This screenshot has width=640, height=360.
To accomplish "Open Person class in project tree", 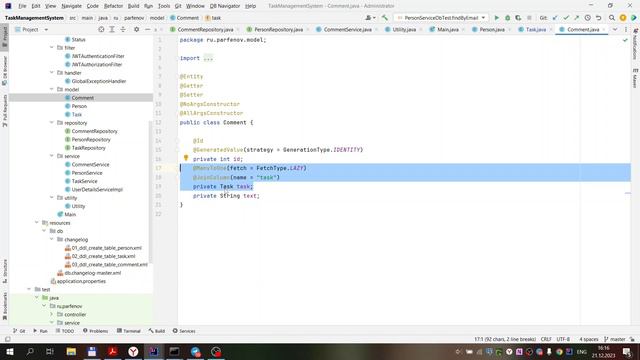I will click(x=79, y=106).
